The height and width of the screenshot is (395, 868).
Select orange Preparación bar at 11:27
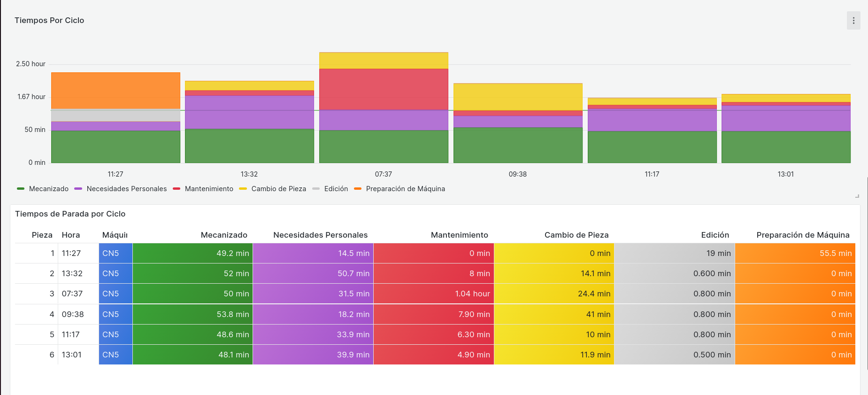point(115,91)
